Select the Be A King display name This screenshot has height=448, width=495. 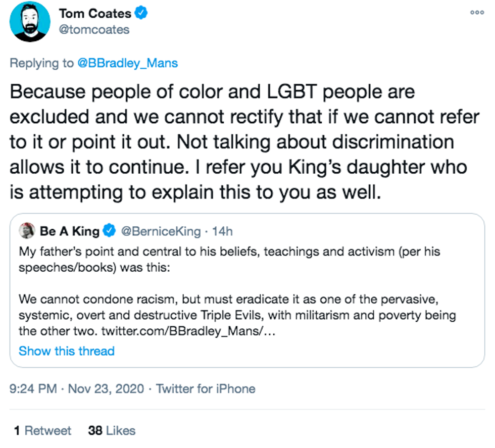(70, 231)
